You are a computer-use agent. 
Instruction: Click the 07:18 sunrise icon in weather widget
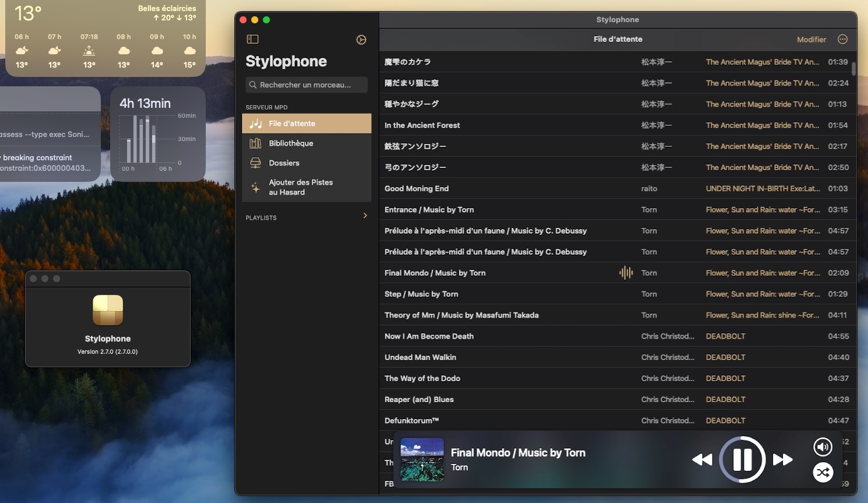tap(89, 51)
